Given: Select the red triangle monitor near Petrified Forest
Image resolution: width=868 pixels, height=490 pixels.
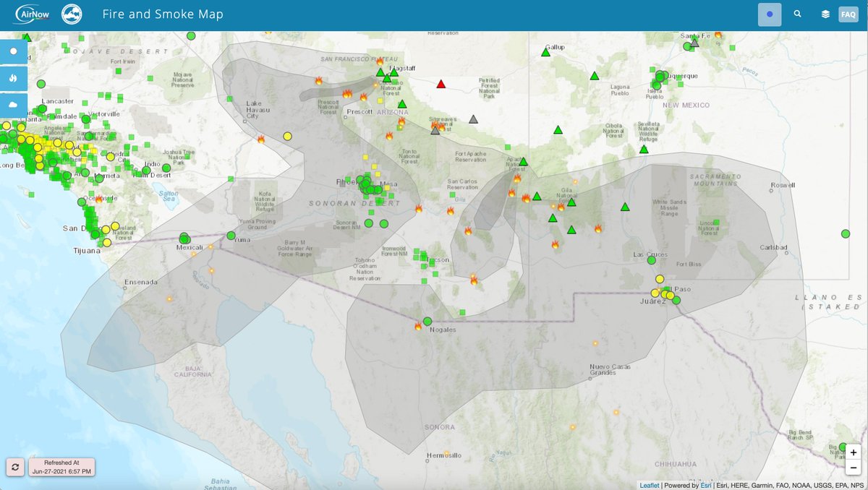Looking at the screenshot, I should pyautogui.click(x=441, y=84).
